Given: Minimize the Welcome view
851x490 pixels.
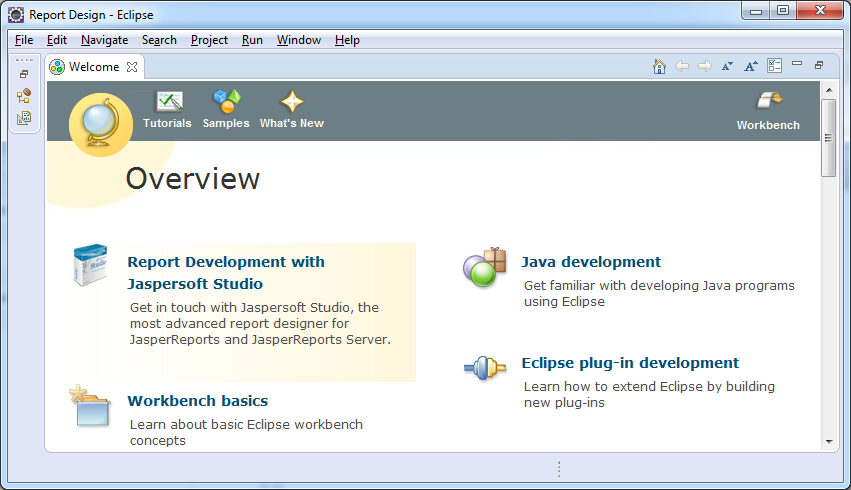Looking at the screenshot, I should click(x=797, y=63).
